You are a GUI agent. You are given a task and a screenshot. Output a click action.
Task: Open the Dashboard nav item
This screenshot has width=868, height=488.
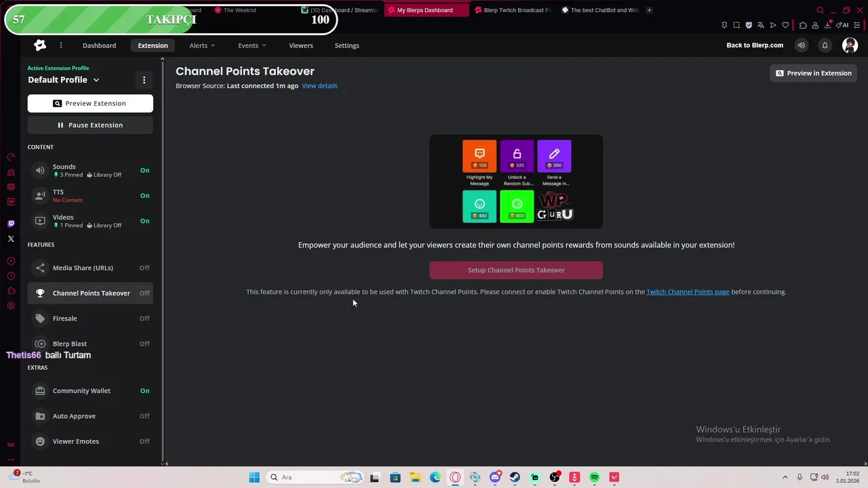[x=99, y=45]
